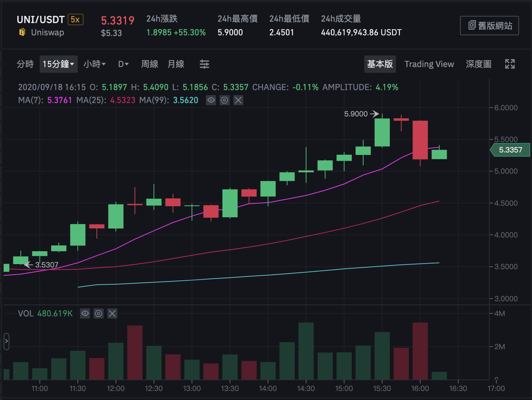
Task: Click the VOL 480.619K label
Action: (x=45, y=314)
